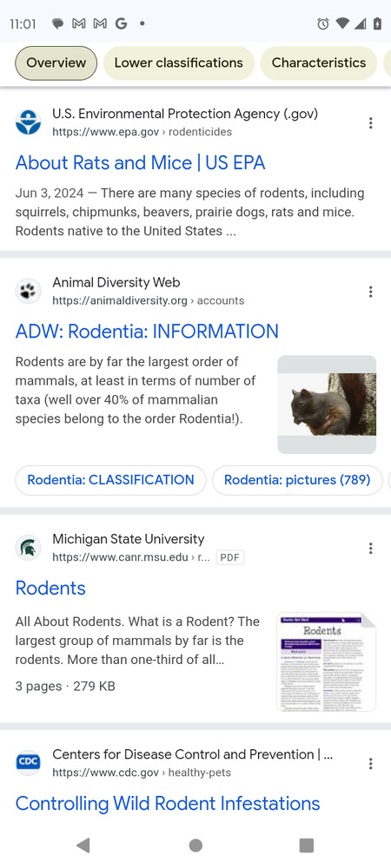Tap the Rodentia: CLASSIFICATION sitelink button
Viewport: 391px width, 868px height.
[110, 480]
